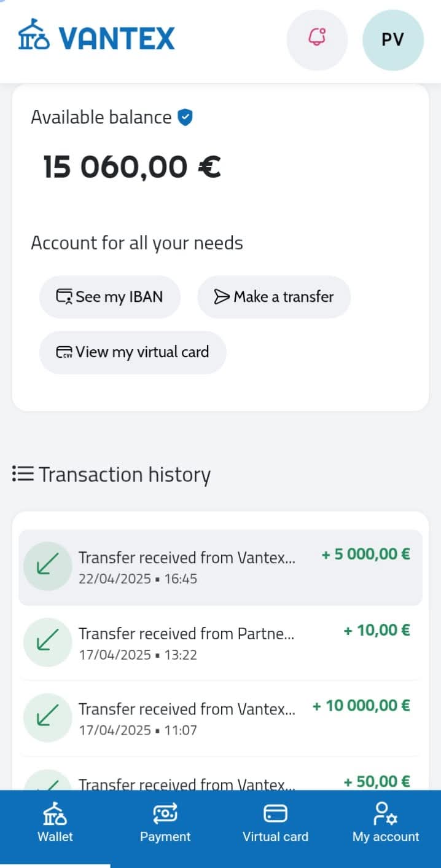
Task: Tap the notification bell icon
Action: (317, 39)
